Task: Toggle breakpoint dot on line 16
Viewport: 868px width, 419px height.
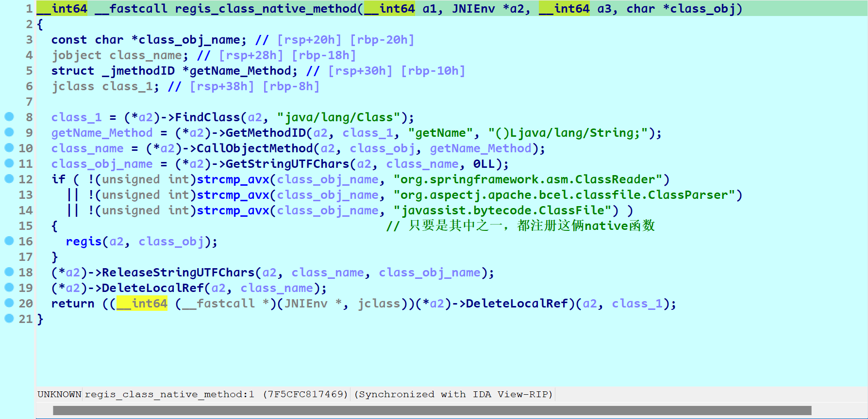Action: (x=9, y=241)
